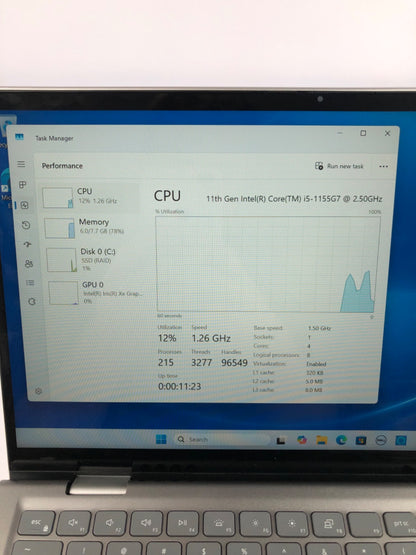Open the Details page icon
This screenshot has height=555, width=416.
30,282
